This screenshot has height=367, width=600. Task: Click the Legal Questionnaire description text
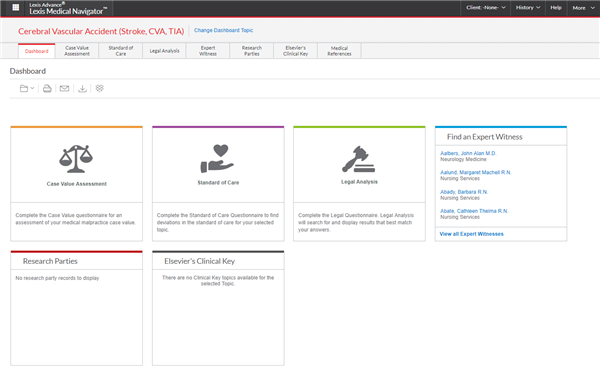pos(356,222)
